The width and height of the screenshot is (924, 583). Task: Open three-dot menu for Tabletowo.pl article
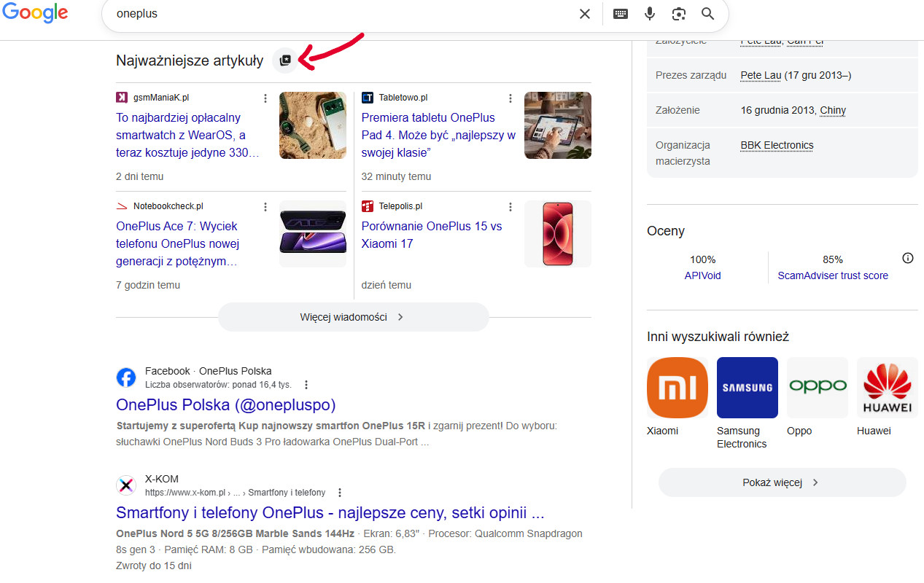click(510, 98)
